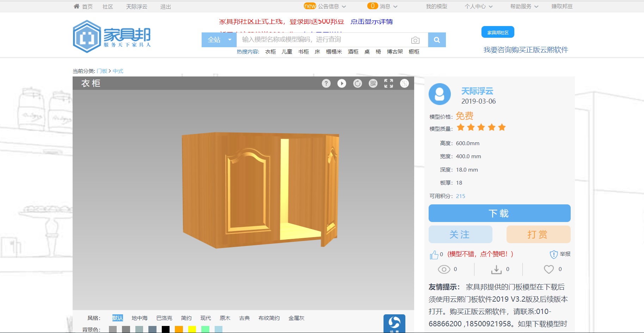Image resolution: width=644 pixels, height=333 pixels.
Task: Toggle the door open/close icon in viewer
Action: click(404, 84)
